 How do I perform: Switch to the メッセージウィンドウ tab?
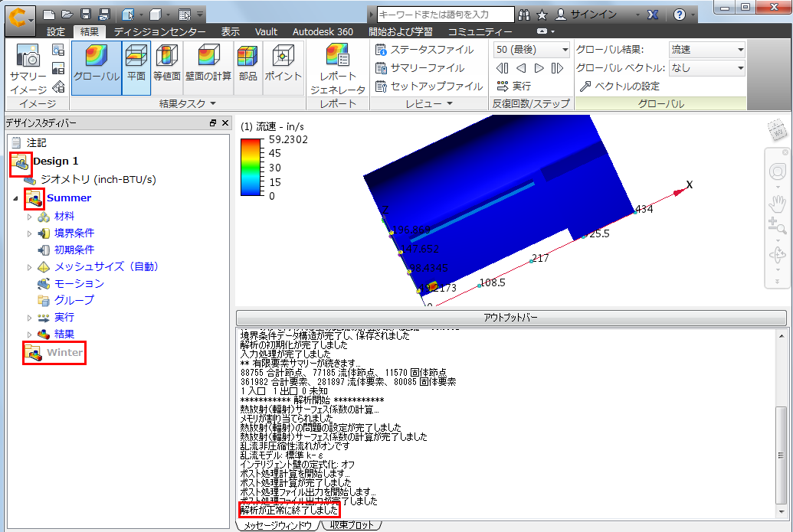point(277,525)
